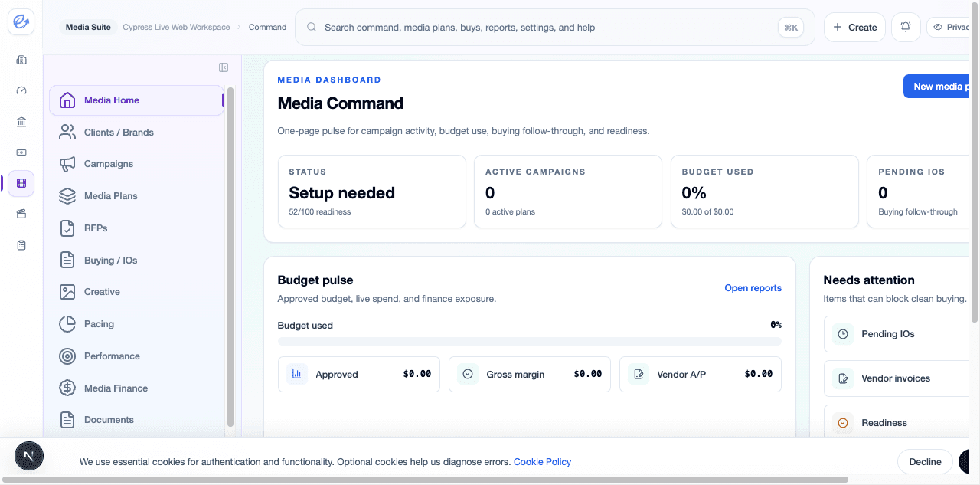Click the ⌘K shortcut badge
980x485 pixels.
[790, 28]
